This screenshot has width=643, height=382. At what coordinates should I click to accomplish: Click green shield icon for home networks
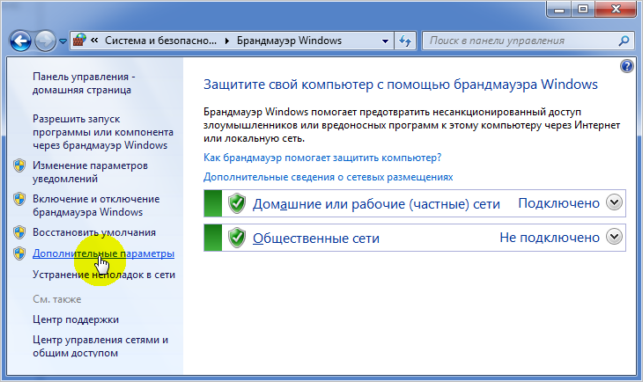pos(237,203)
